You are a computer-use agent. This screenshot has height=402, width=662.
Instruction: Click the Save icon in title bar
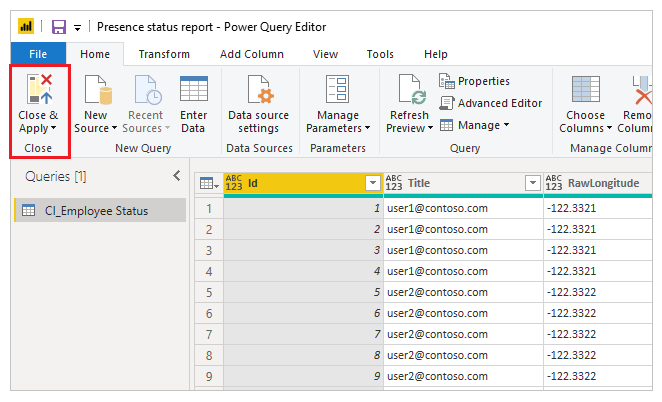tap(59, 27)
